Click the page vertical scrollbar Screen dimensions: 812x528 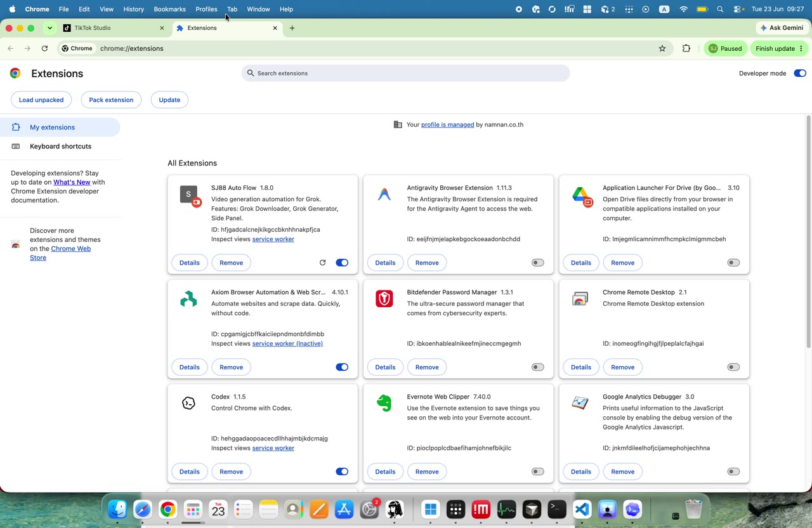click(x=808, y=232)
